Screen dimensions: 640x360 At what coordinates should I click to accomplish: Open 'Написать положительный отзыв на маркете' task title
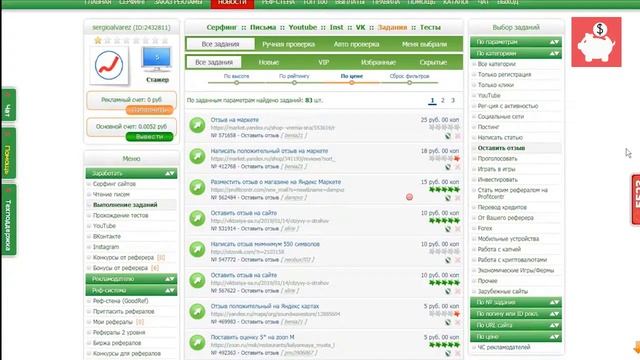tap(269, 151)
